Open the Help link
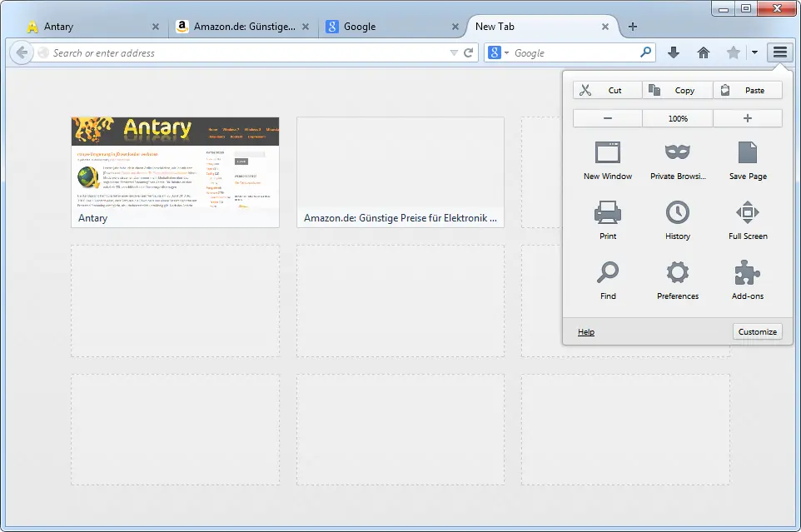801x532 pixels. [586, 332]
